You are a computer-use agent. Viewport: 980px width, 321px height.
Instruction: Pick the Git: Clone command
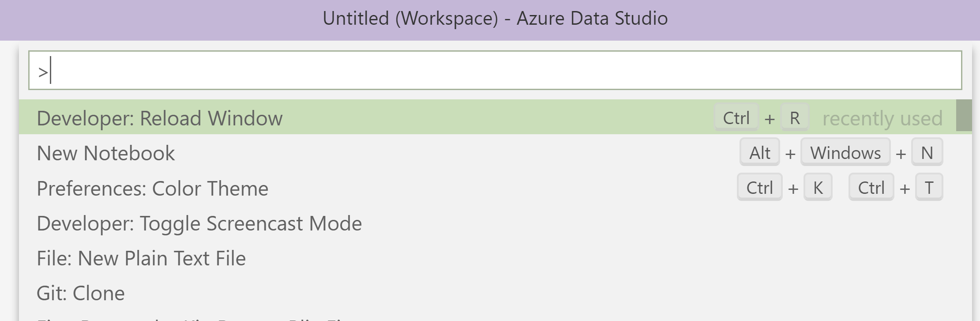pos(81,293)
